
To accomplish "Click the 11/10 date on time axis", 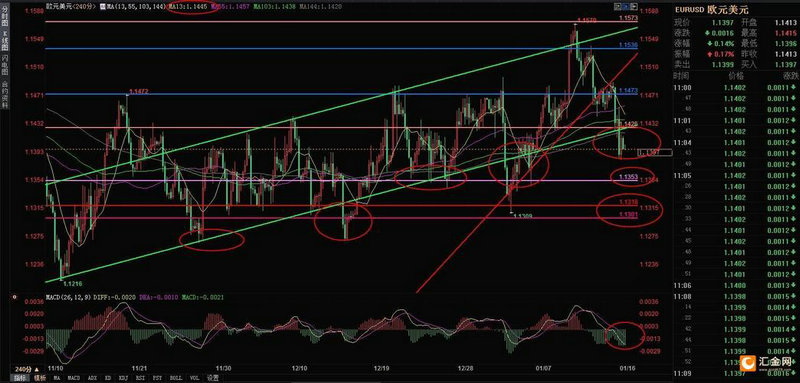I will click(55, 368).
